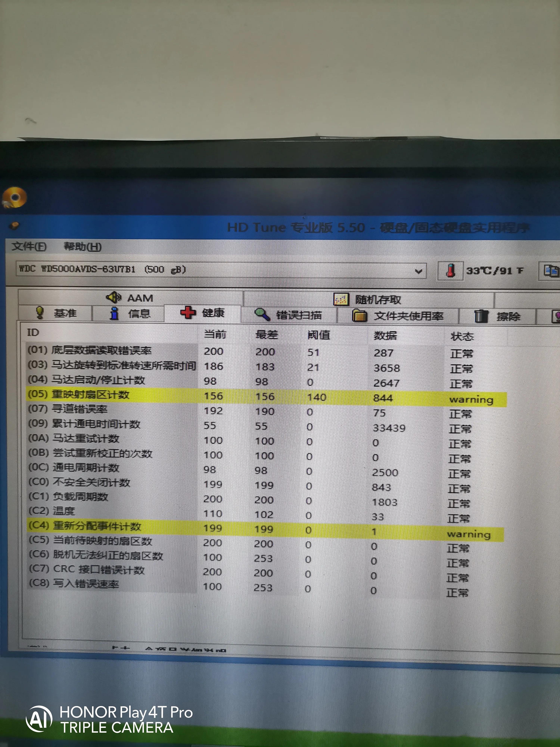Open the drive selection dropdown arrow

pos(419,271)
